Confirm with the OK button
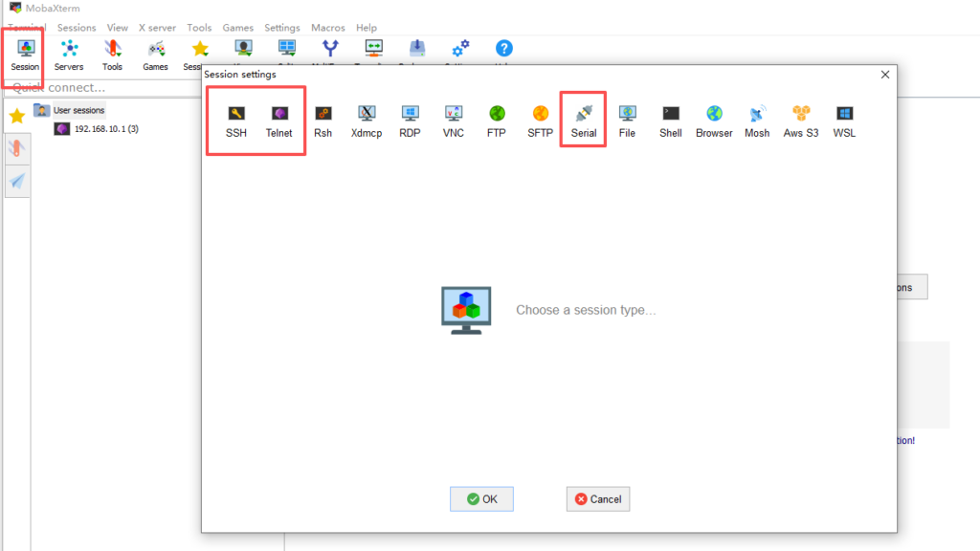 (x=482, y=499)
